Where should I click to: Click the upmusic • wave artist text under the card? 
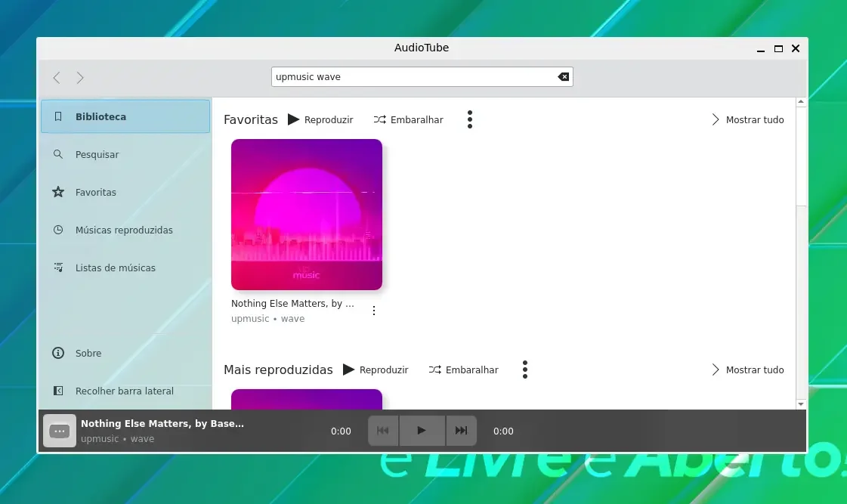[268, 319]
